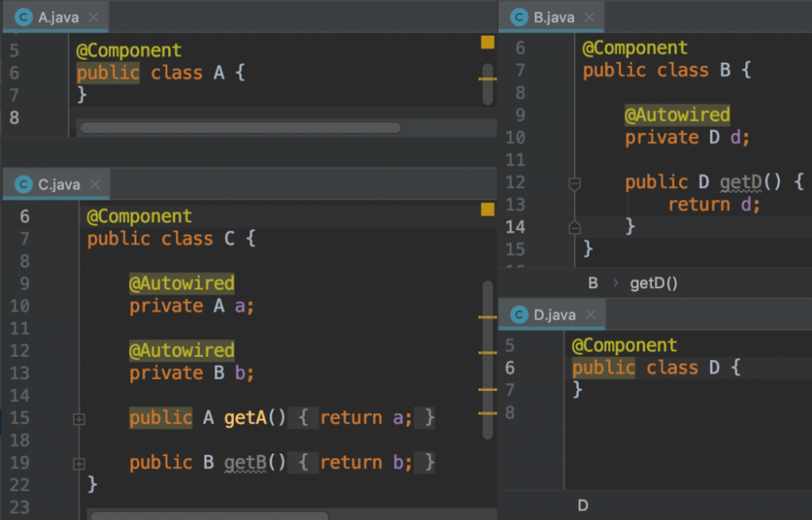Screen dimensions: 812x520
Task: Switch to the B.java tab
Action: coord(554,16)
